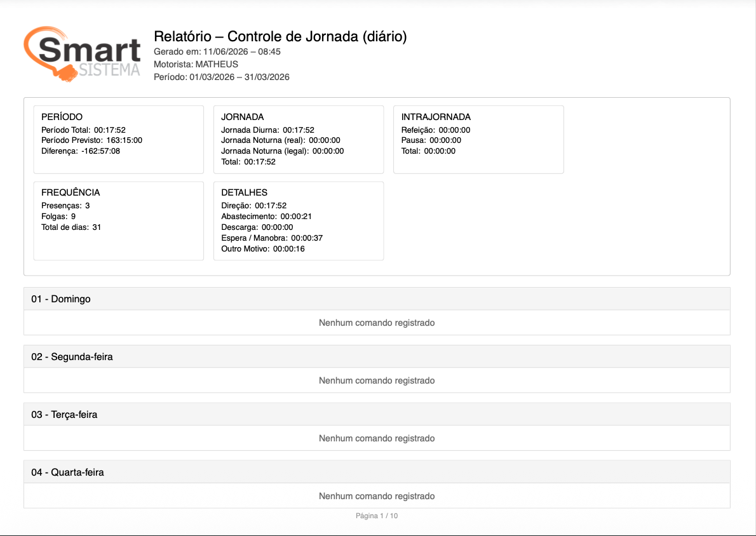Click 'Nenhum comando registrado' under 03 - Terça-feira

point(377,439)
